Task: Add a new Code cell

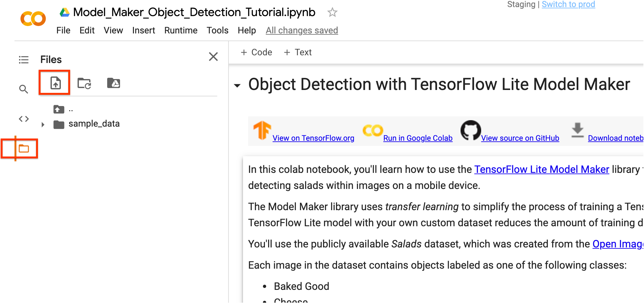Action: (257, 52)
